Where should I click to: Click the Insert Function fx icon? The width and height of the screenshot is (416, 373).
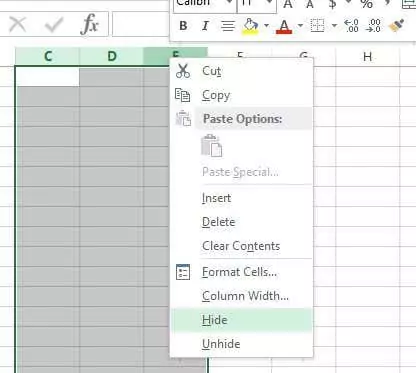click(90, 24)
